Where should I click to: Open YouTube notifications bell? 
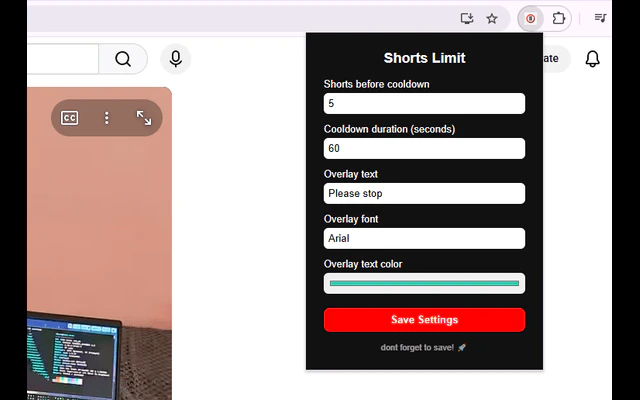pos(592,59)
